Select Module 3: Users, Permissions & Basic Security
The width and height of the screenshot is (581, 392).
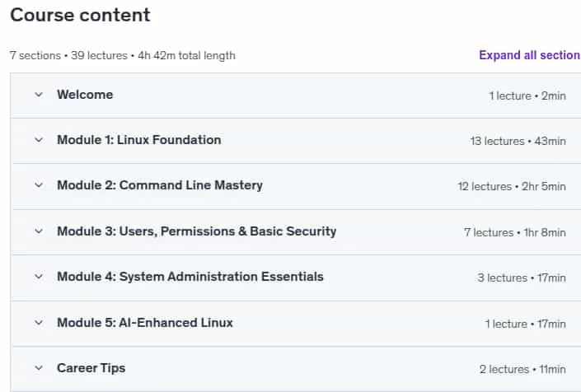tap(197, 231)
